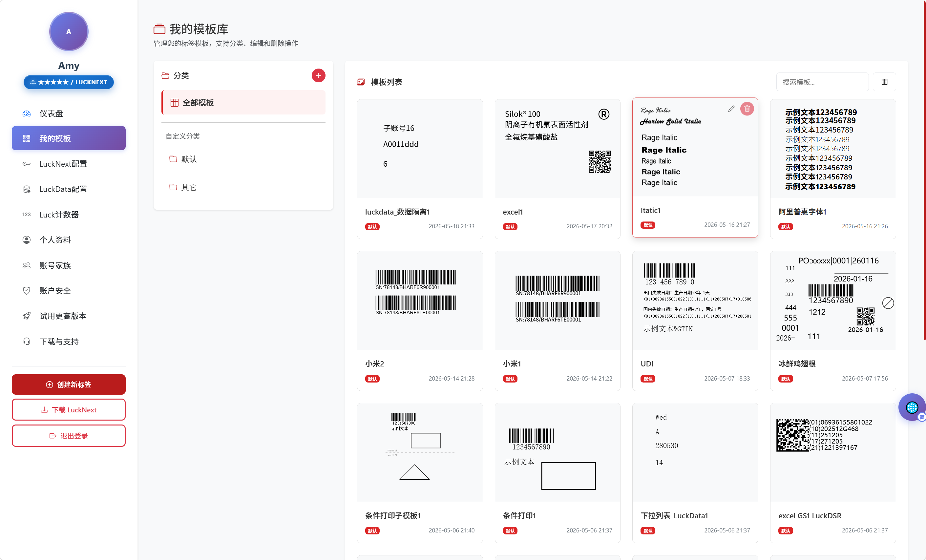This screenshot has height=560, width=926.
Task: Click the dashboard gauge icon
Action: (26, 114)
